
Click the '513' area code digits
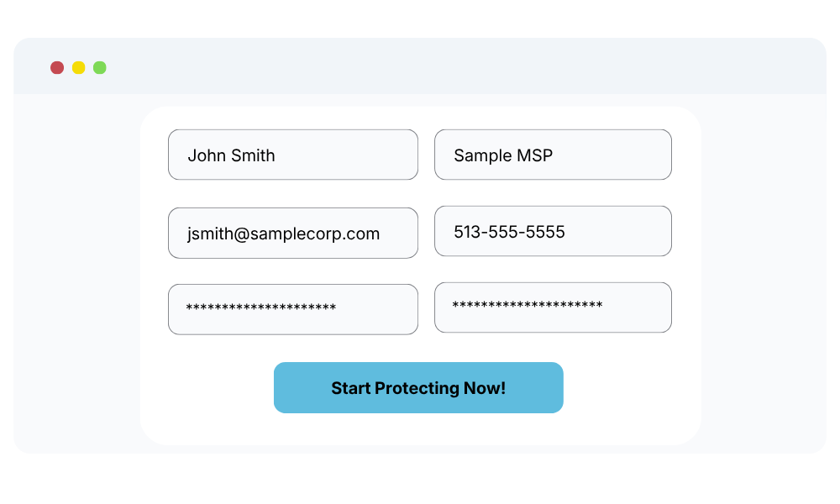[x=466, y=232]
